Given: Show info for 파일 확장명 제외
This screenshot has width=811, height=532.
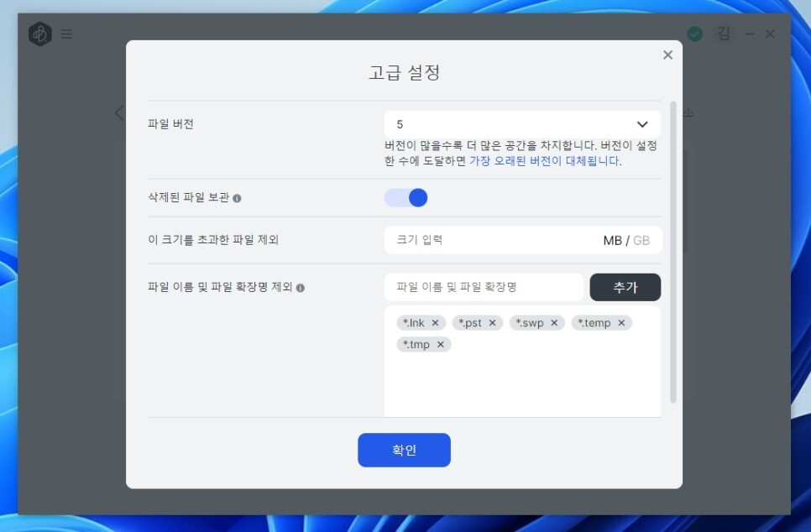Looking at the screenshot, I should pos(300,288).
